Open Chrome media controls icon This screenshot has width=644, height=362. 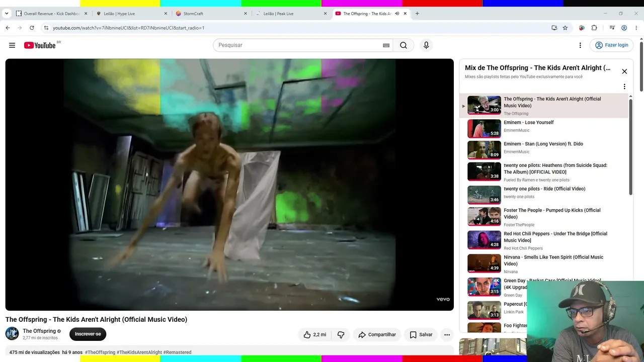pyautogui.click(x=612, y=28)
